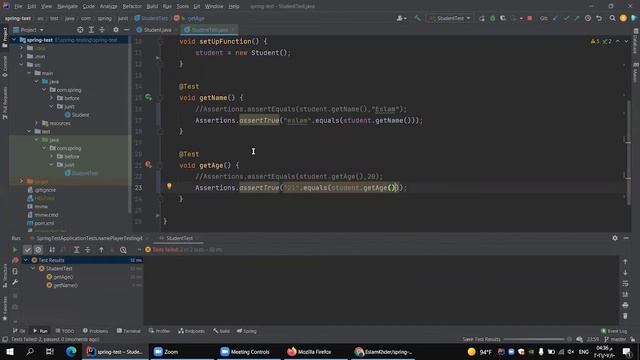Toggle Show Passed tests checkmark button

tap(27, 250)
